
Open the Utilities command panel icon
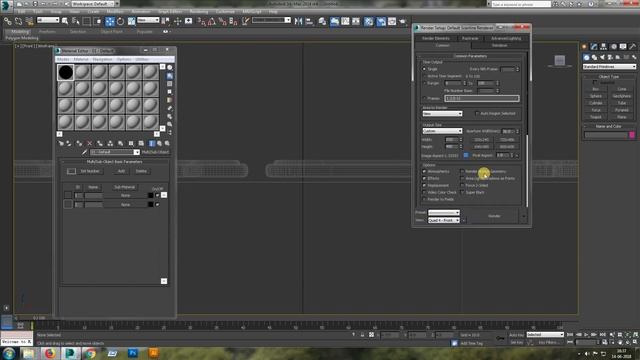pos(633,47)
